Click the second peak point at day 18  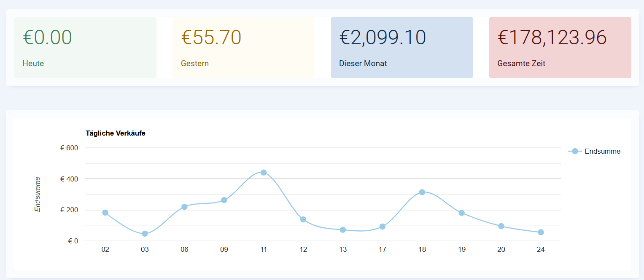coord(422,192)
